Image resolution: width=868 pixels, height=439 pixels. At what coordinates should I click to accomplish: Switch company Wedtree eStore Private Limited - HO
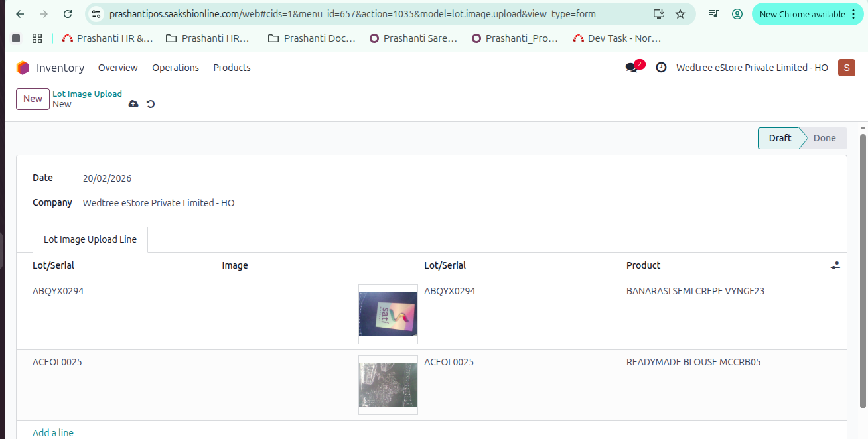[752, 68]
